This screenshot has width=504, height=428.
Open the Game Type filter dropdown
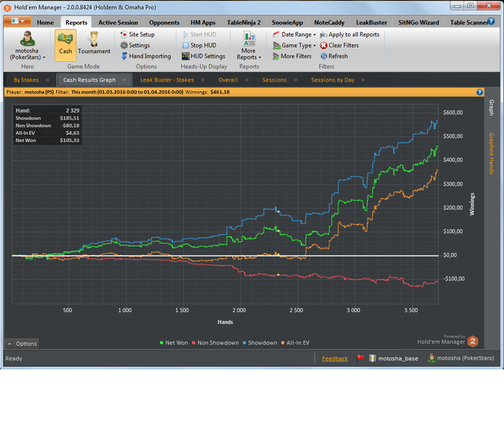point(294,45)
